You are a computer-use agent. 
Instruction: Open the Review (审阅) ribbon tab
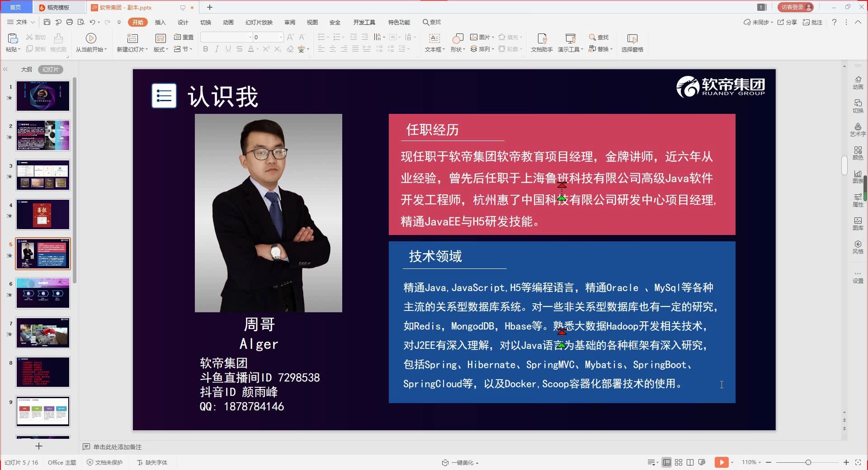290,22
